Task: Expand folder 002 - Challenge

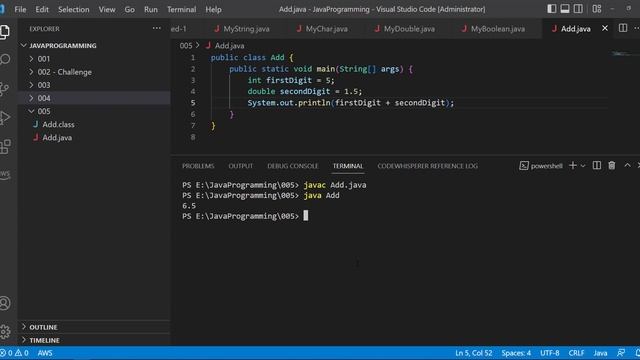Action: (94, 72)
